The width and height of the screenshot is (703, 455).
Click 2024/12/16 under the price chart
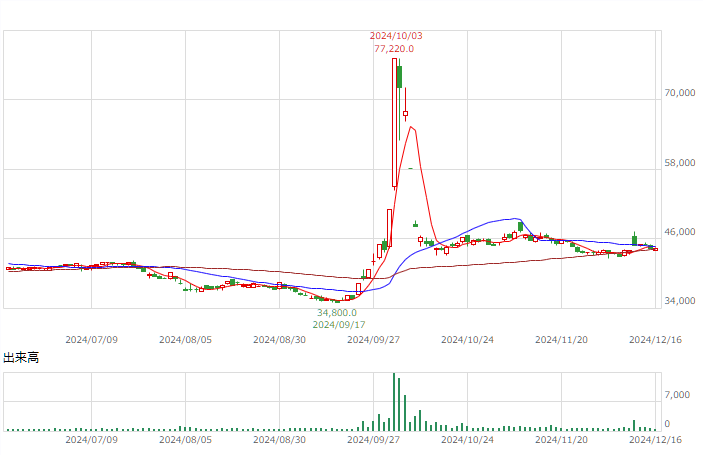click(x=655, y=340)
